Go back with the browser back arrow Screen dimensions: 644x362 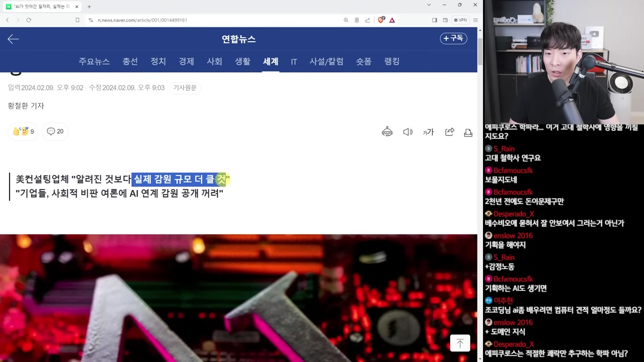pyautogui.click(x=7, y=20)
